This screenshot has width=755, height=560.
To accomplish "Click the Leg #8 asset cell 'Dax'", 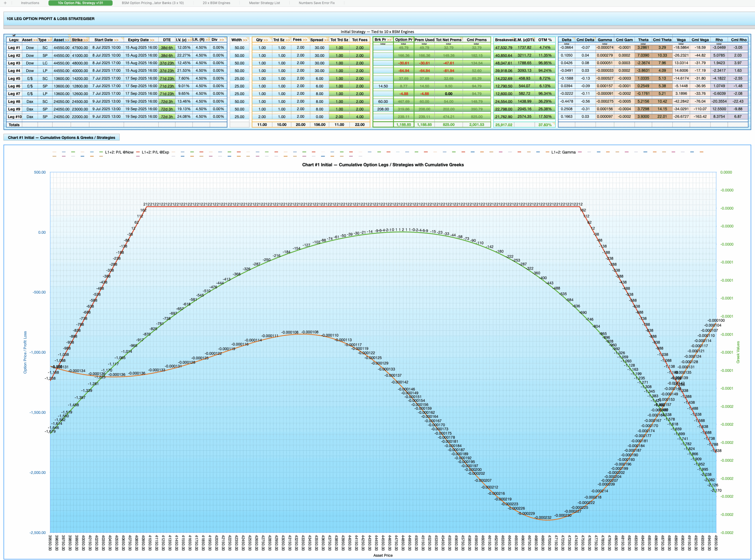I will [30, 102].
